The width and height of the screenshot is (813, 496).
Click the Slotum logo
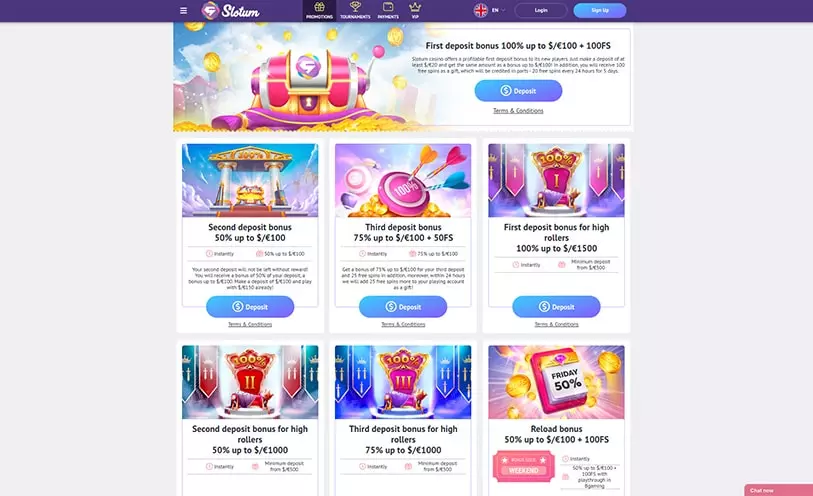[231, 10]
